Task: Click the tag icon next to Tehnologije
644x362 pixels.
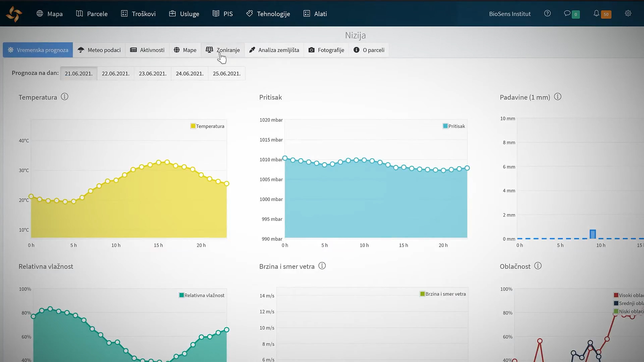Action: click(250, 13)
